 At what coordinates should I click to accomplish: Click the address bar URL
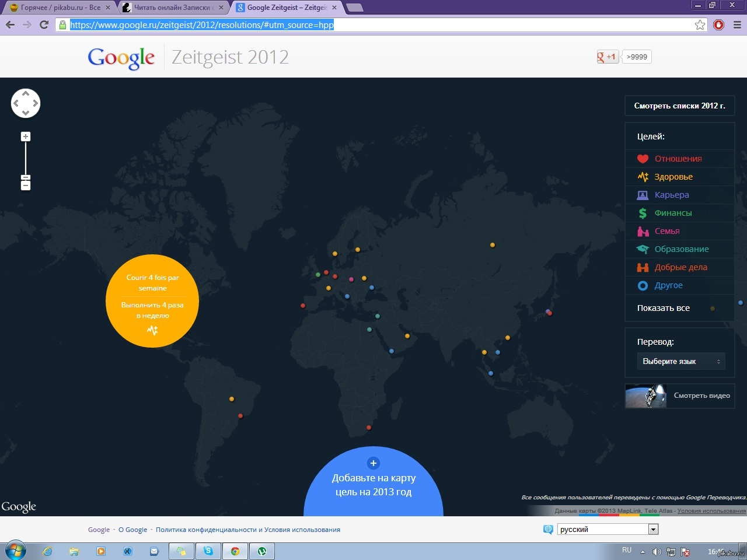pos(202,24)
